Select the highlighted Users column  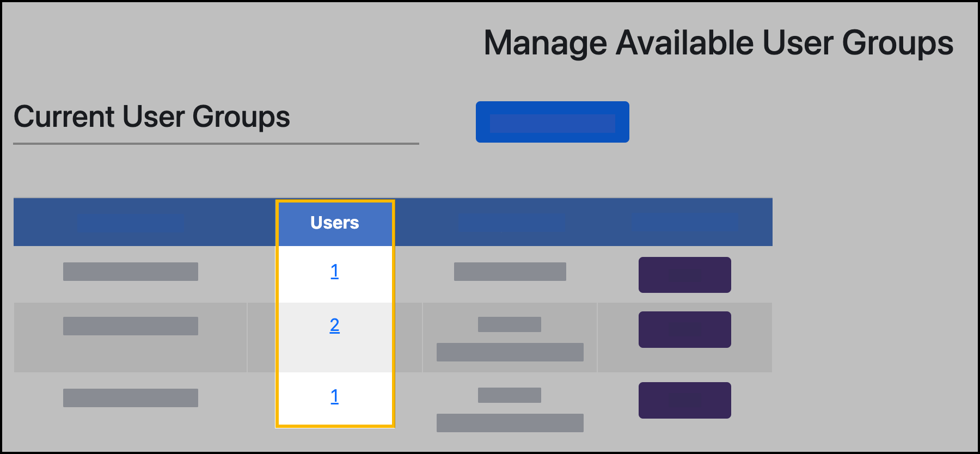click(x=335, y=313)
